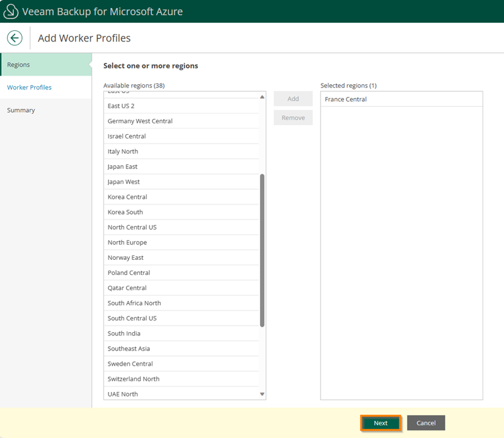
Task: Choose South Africa North region
Action: coord(134,303)
